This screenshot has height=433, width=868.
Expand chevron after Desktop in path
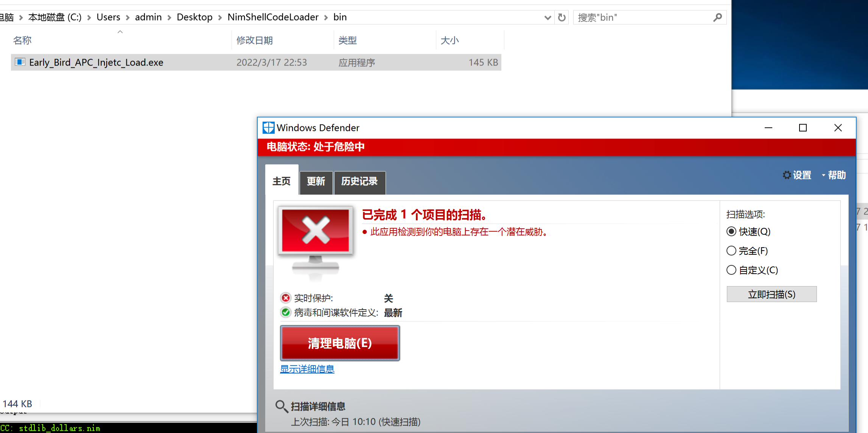[x=220, y=17]
